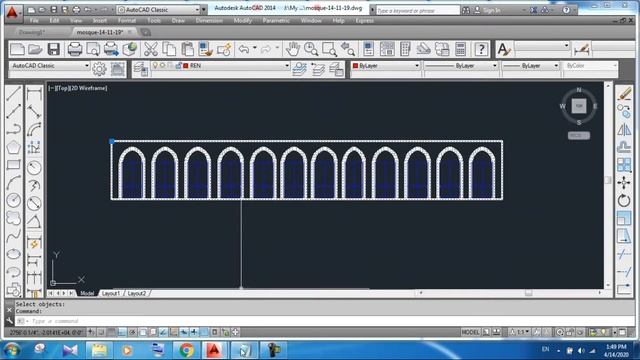Open the Layer Properties Manager

point(141,69)
